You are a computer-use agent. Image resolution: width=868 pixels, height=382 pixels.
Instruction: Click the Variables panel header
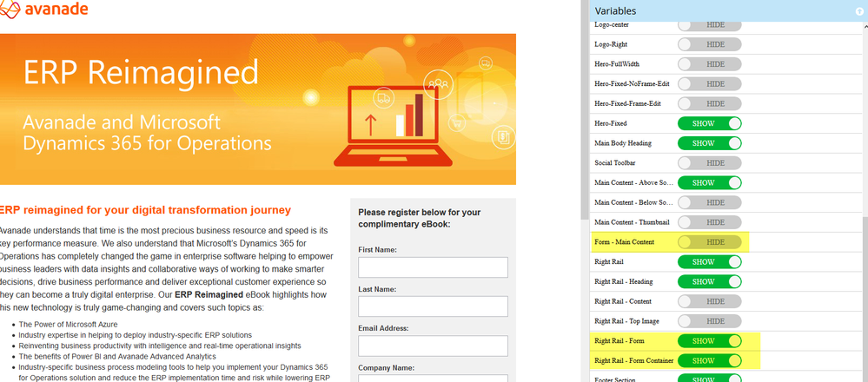728,11
